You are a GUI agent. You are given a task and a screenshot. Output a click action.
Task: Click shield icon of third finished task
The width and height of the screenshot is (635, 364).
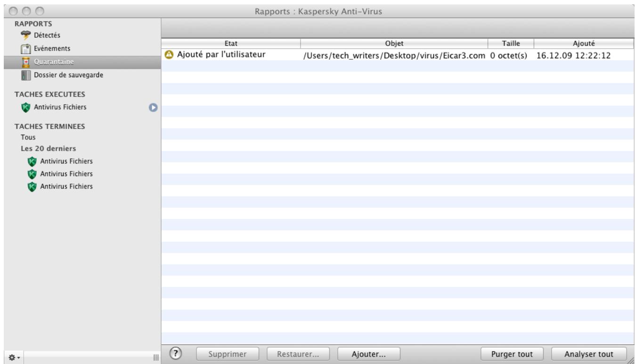(32, 186)
